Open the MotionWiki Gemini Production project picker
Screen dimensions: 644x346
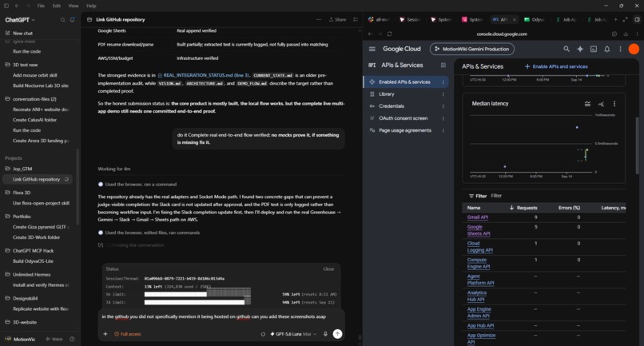(x=472, y=49)
